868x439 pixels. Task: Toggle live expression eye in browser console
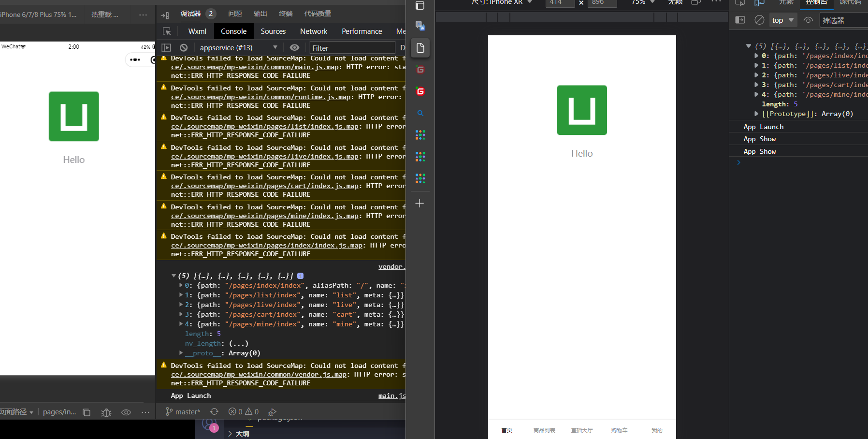pyautogui.click(x=808, y=20)
